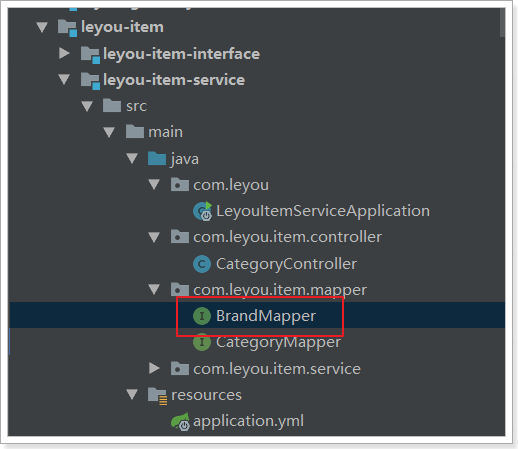518x449 pixels.
Task: Select the main folder
Action: click(154, 132)
